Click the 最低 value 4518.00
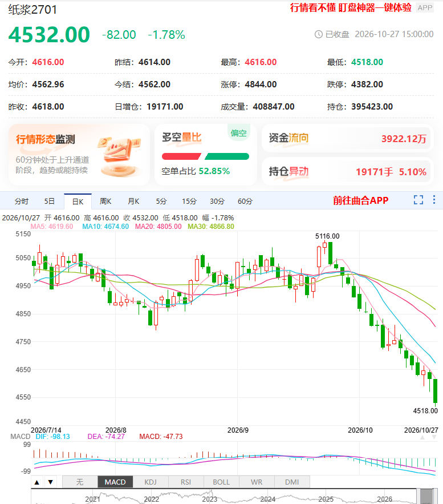The image size is (443, 504). point(367,62)
